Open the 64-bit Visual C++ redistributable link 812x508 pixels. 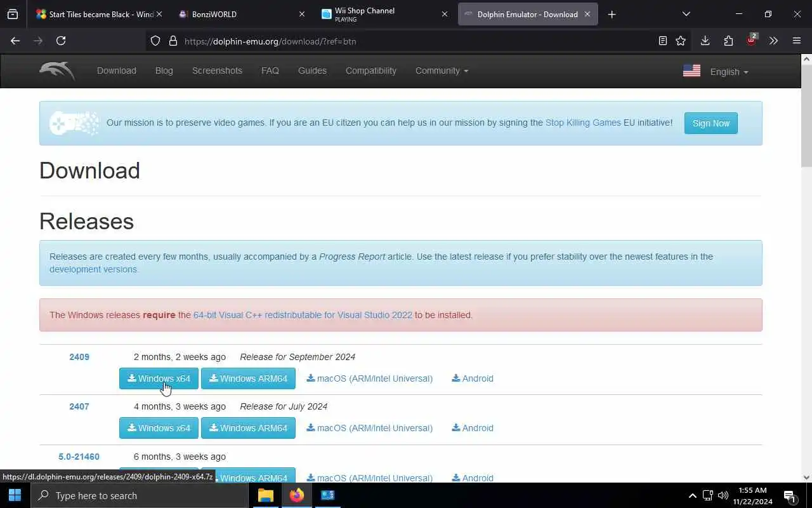(303, 315)
